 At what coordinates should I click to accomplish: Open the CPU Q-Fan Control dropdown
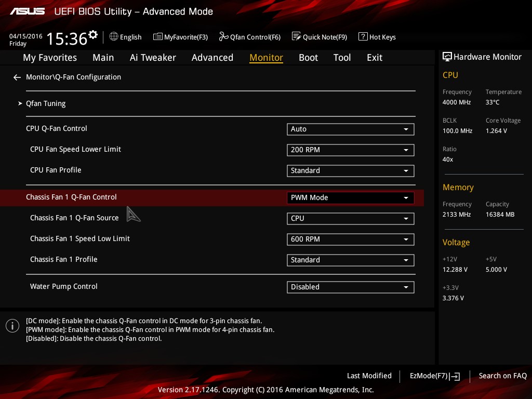(x=351, y=129)
